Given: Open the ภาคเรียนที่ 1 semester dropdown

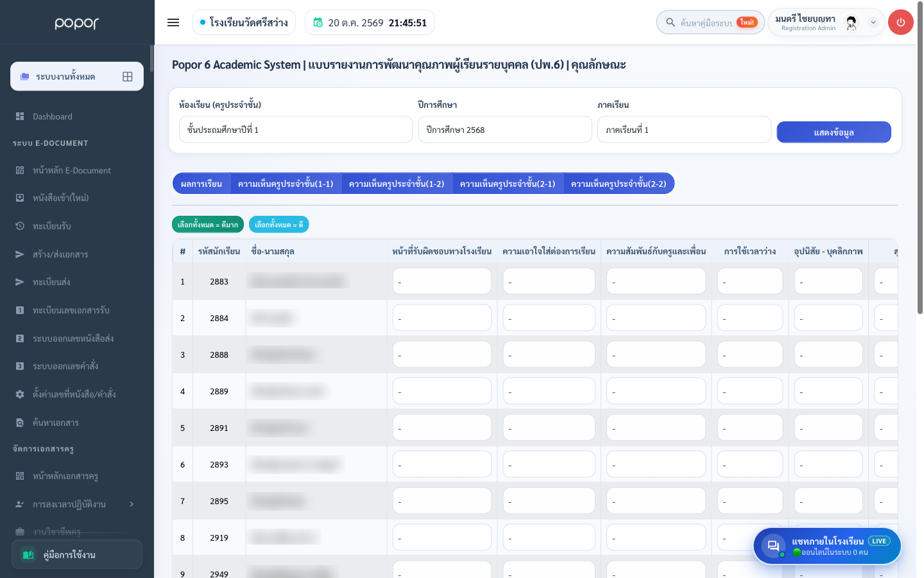Looking at the screenshot, I should click(684, 130).
